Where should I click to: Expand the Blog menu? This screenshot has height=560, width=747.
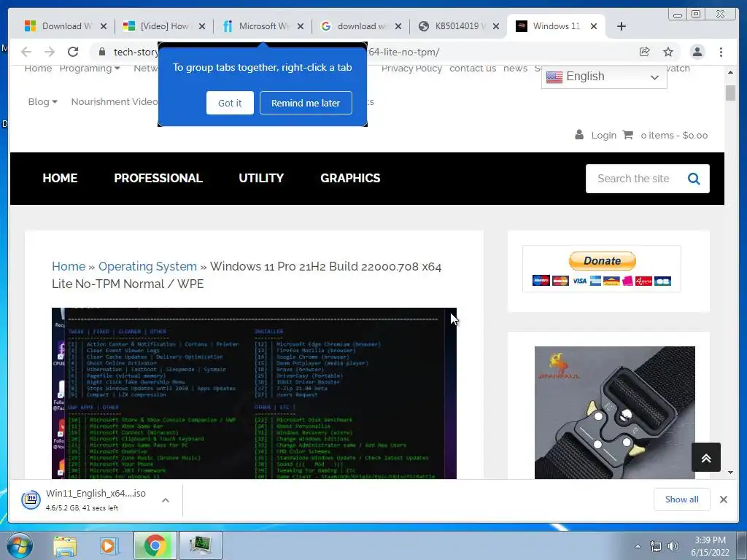pos(42,101)
